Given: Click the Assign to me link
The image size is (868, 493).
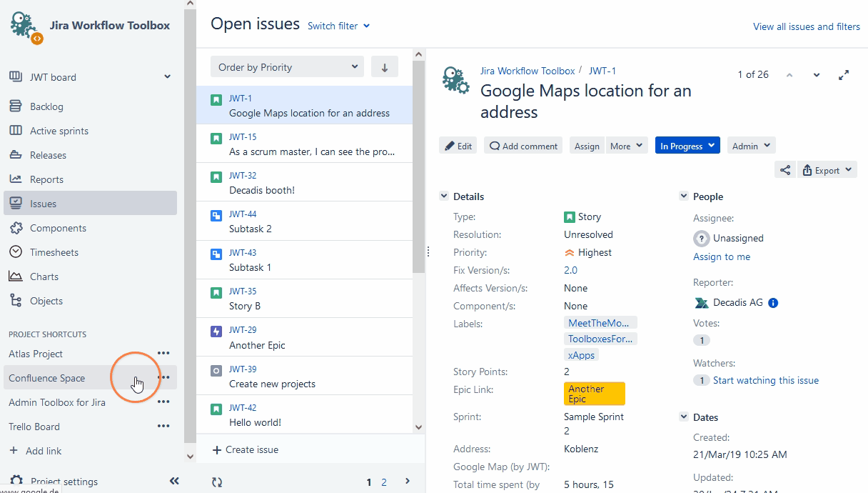Looking at the screenshot, I should 721,257.
